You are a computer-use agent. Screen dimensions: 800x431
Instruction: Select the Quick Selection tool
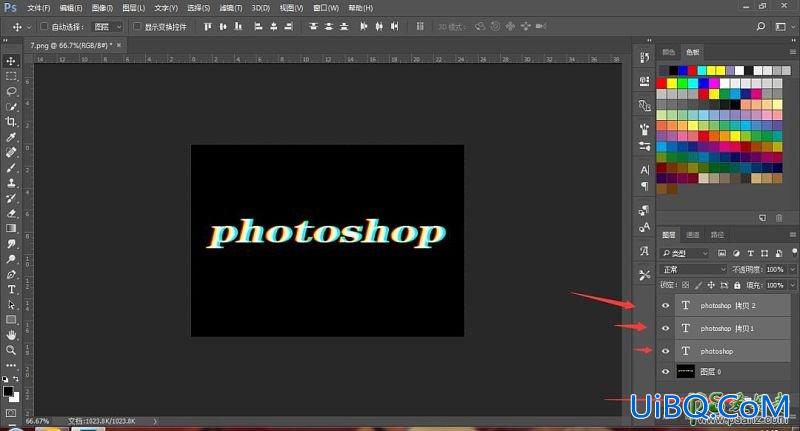[11, 107]
